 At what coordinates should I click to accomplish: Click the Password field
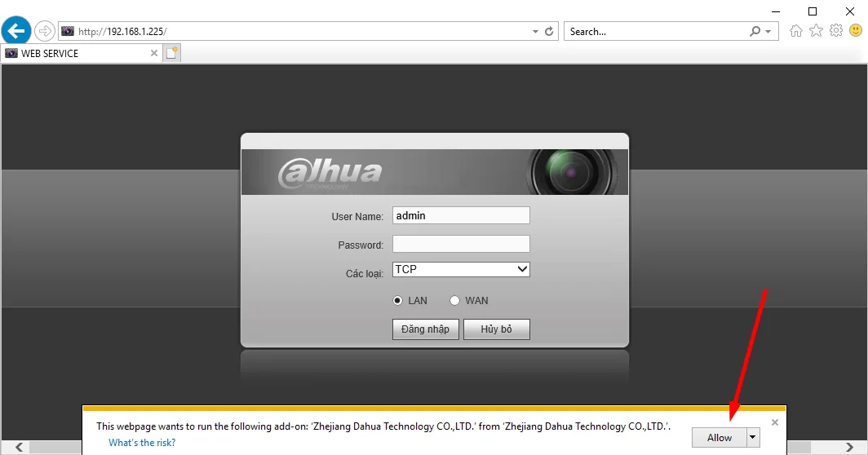pyautogui.click(x=461, y=244)
